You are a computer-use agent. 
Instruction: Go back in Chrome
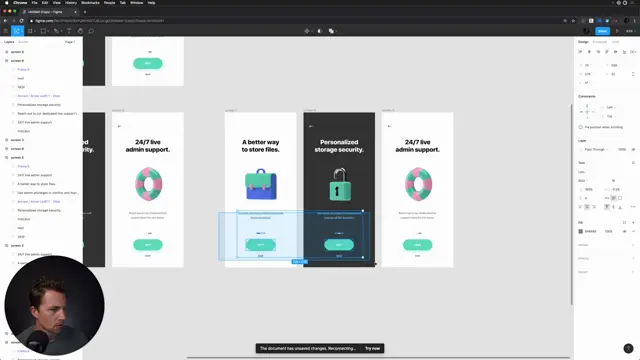5,21
